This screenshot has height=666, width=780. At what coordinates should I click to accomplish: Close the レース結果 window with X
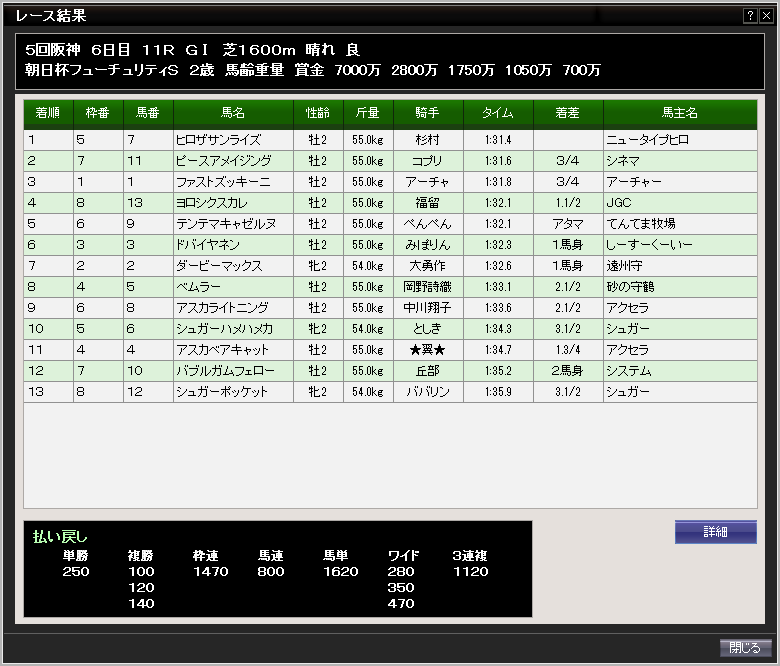(765, 16)
